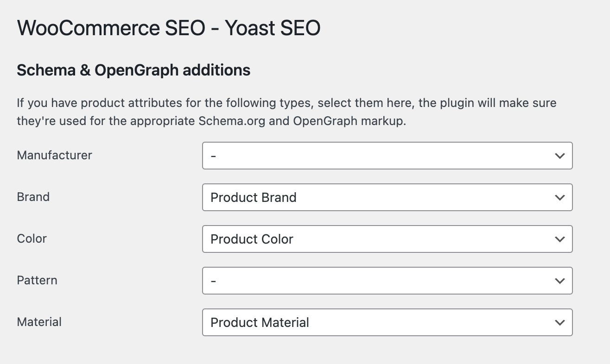Click the Schema & OpenGraph additions heading

pyautogui.click(x=133, y=70)
